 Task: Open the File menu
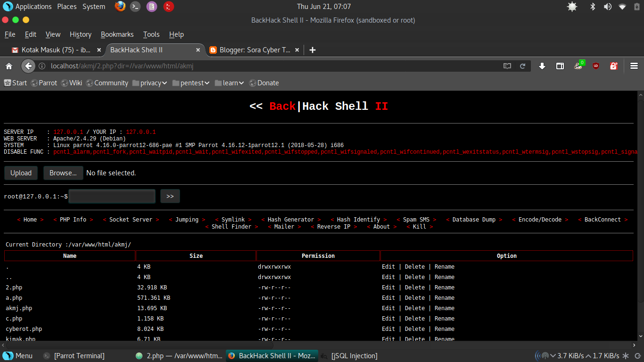pos(10,34)
